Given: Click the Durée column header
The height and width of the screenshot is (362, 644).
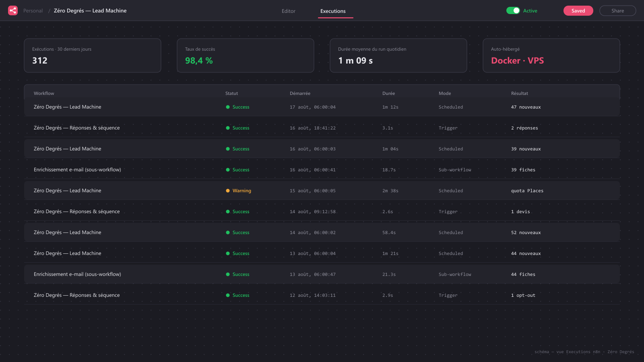Looking at the screenshot, I should tap(388, 93).
